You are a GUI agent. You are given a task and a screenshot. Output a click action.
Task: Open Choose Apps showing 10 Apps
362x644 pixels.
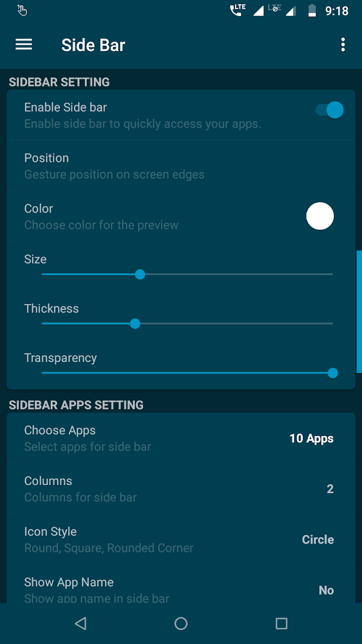point(181,438)
